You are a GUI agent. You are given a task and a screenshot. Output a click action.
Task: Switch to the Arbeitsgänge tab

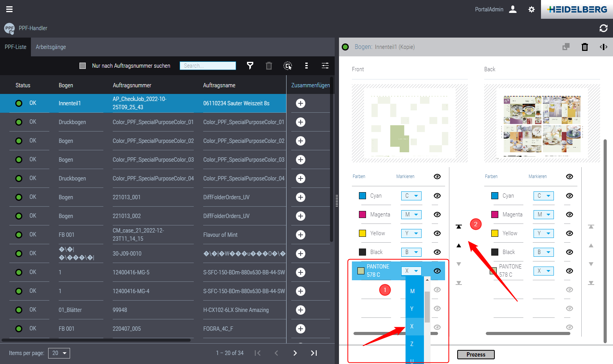click(51, 47)
